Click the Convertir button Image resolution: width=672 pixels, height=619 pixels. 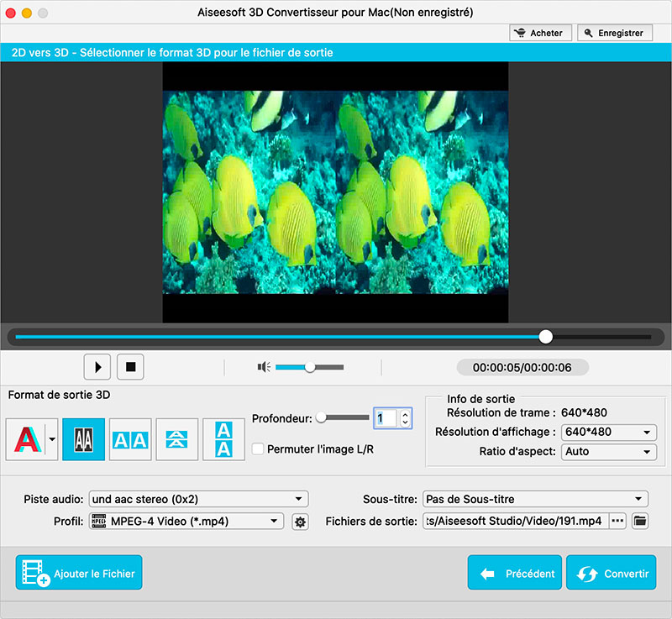(x=611, y=572)
